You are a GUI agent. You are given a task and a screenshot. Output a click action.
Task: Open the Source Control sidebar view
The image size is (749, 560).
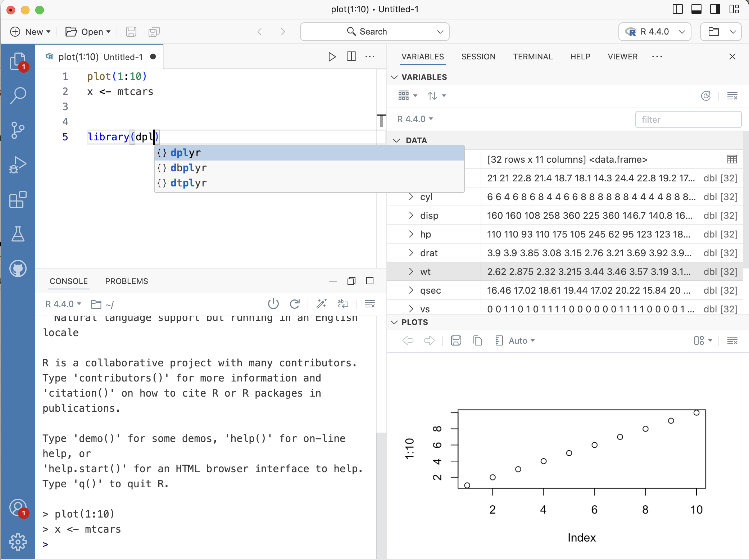point(18,130)
